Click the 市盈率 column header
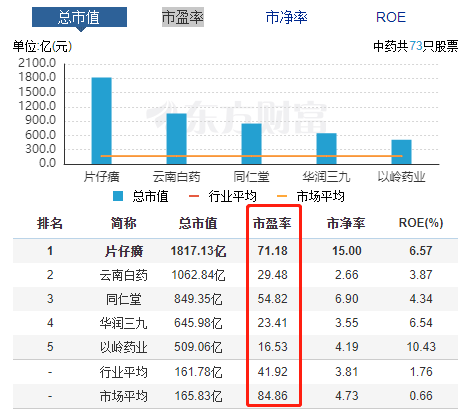The width and height of the screenshot is (471, 412). click(272, 223)
